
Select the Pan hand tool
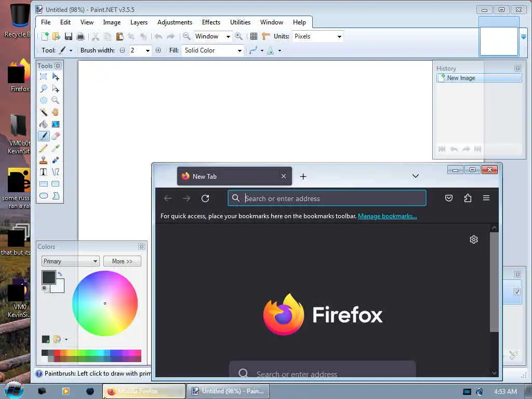(56, 112)
